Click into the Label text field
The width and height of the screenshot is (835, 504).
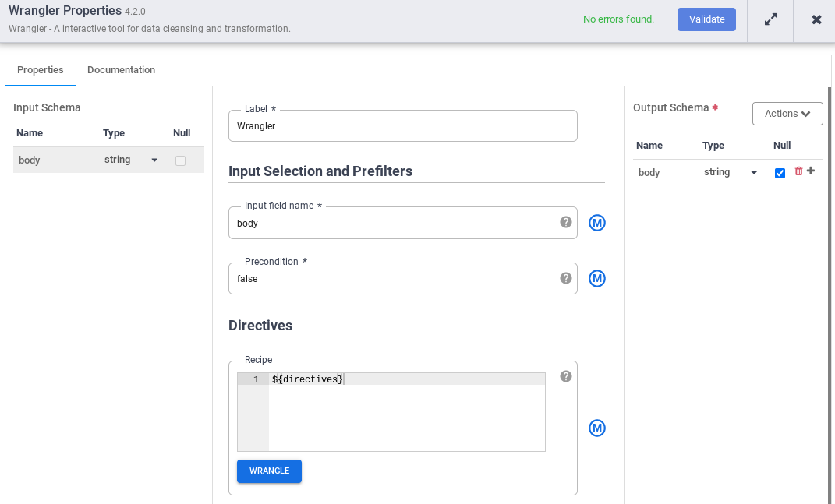click(402, 126)
